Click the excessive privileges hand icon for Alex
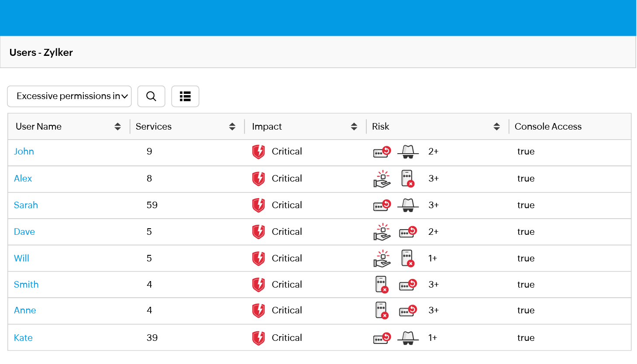This screenshot has height=364, width=637. [x=382, y=179]
